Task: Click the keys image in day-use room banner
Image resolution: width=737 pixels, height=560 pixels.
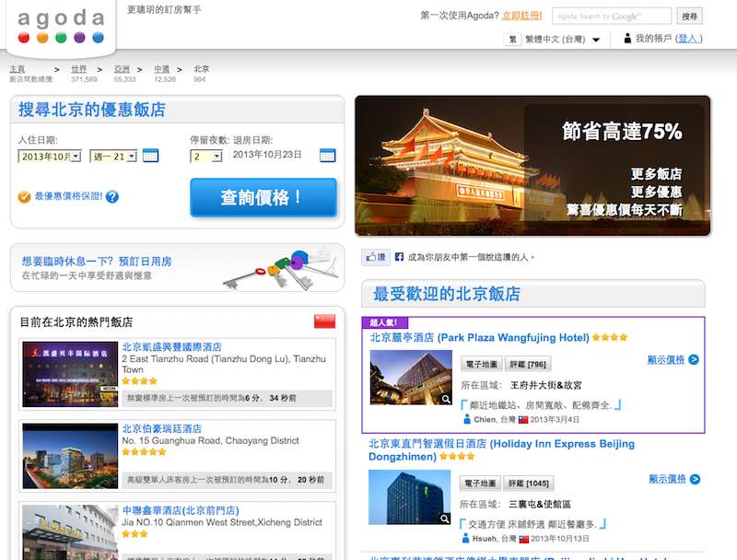Action: click(x=281, y=269)
